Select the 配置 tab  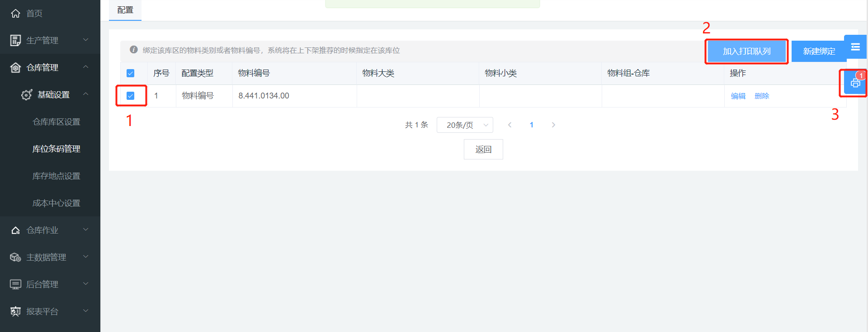125,10
